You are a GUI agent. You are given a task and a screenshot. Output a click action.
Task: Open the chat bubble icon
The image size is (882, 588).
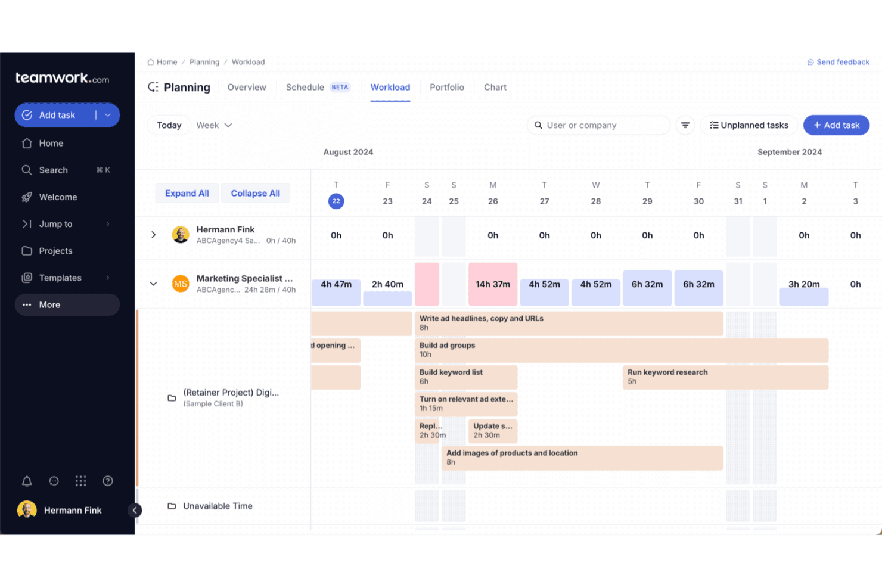(x=54, y=481)
